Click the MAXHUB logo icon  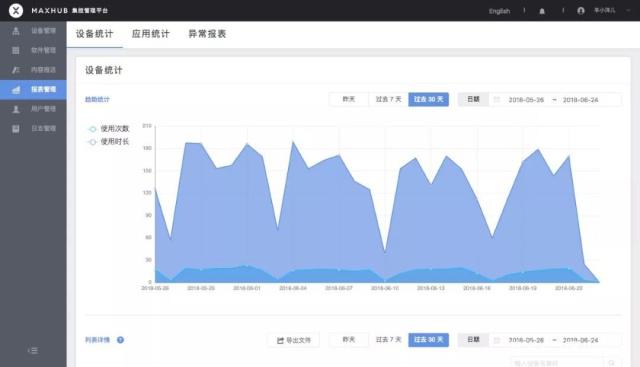click(x=16, y=10)
